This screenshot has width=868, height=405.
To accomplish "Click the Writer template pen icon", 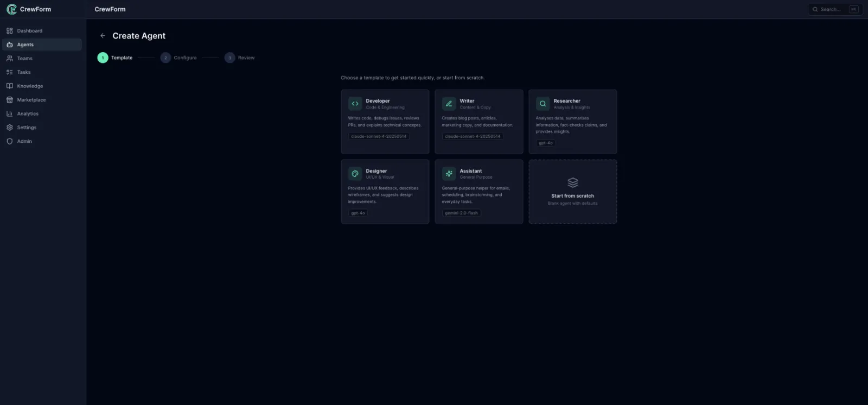I will [x=449, y=104].
